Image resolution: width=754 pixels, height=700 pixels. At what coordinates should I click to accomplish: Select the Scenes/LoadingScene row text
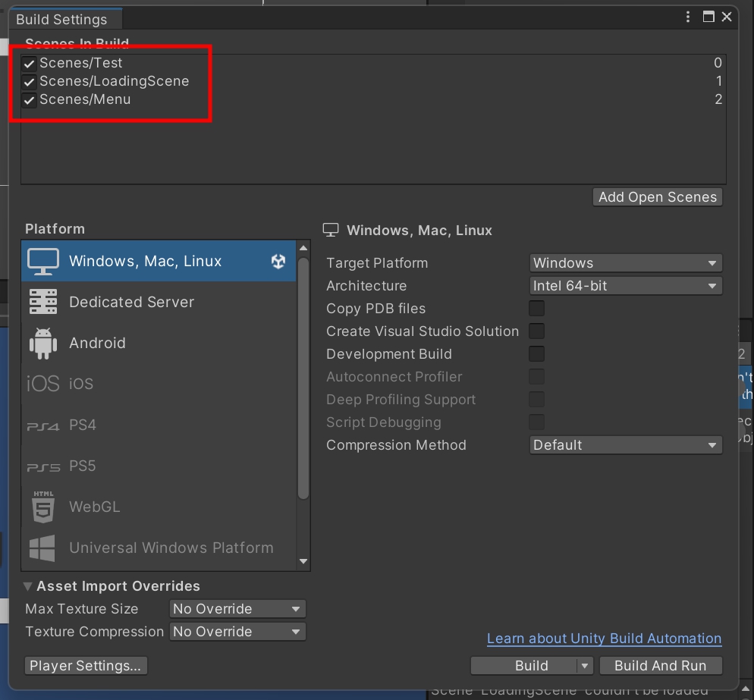coord(115,81)
